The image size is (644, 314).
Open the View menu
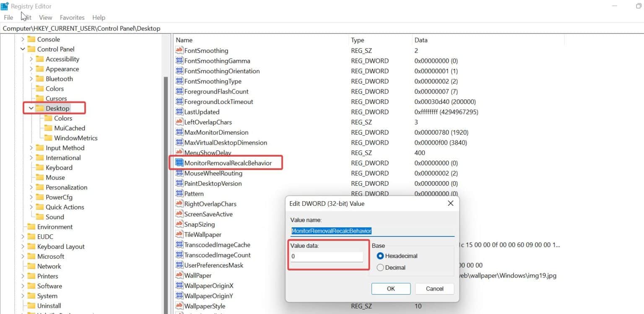[x=45, y=17]
